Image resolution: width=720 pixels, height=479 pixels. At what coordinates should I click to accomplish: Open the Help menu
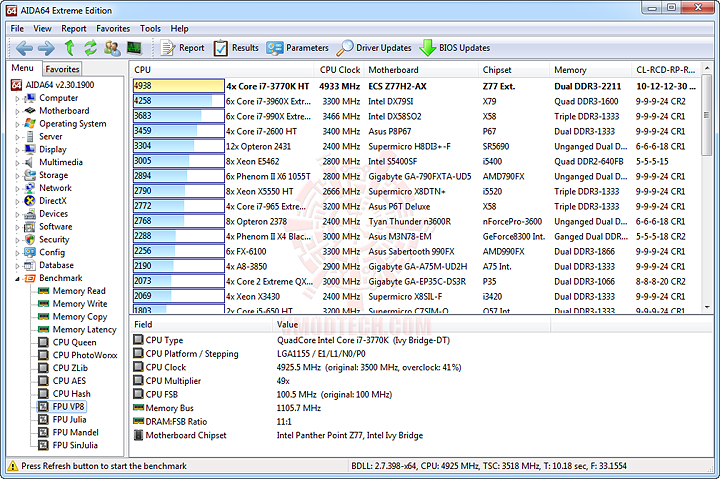pyautogui.click(x=179, y=28)
